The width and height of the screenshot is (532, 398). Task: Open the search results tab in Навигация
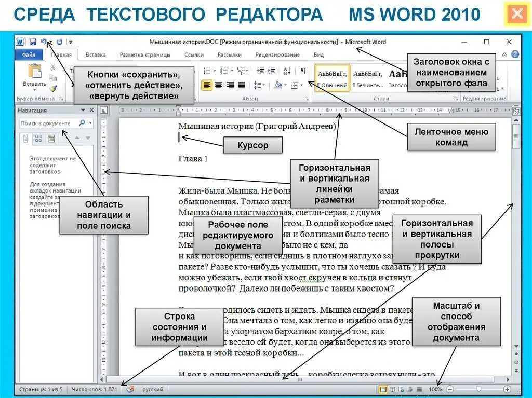pos(51,139)
